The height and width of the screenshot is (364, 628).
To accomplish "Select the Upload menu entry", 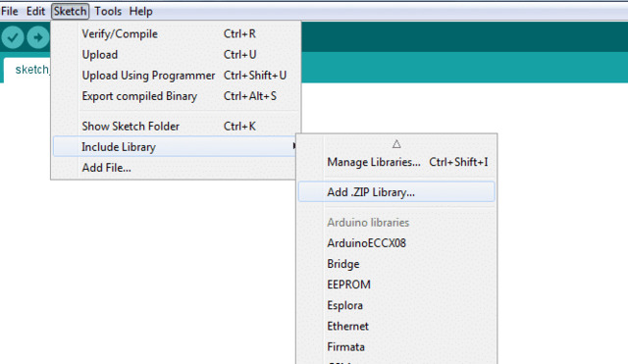I will 177,55.
